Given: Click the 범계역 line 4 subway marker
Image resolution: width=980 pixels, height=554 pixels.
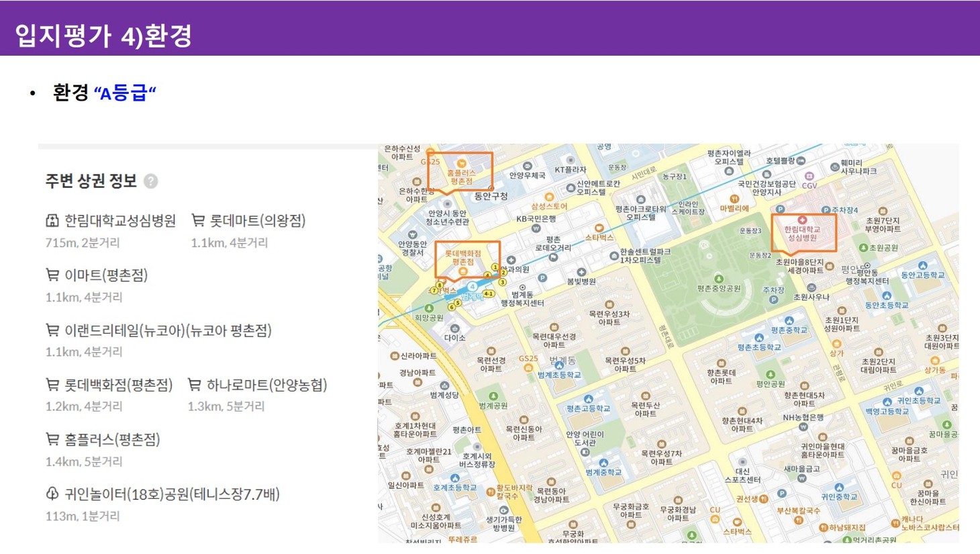Looking at the screenshot, I should [x=473, y=287].
